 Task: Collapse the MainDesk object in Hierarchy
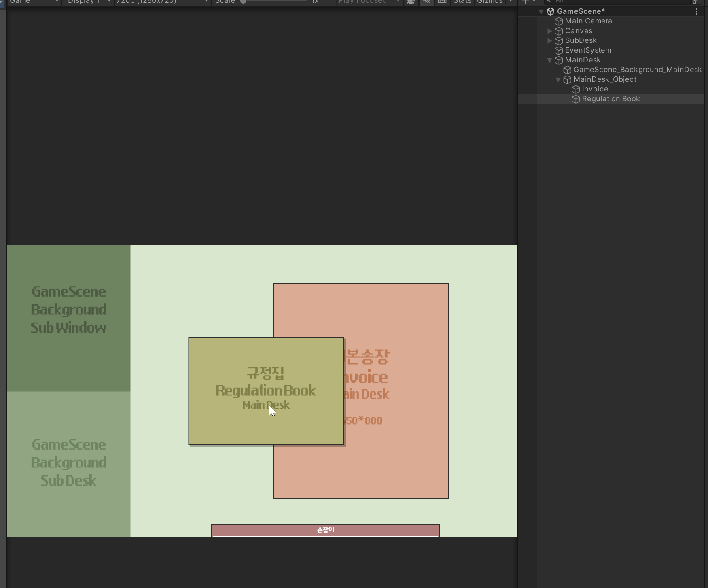pos(549,60)
